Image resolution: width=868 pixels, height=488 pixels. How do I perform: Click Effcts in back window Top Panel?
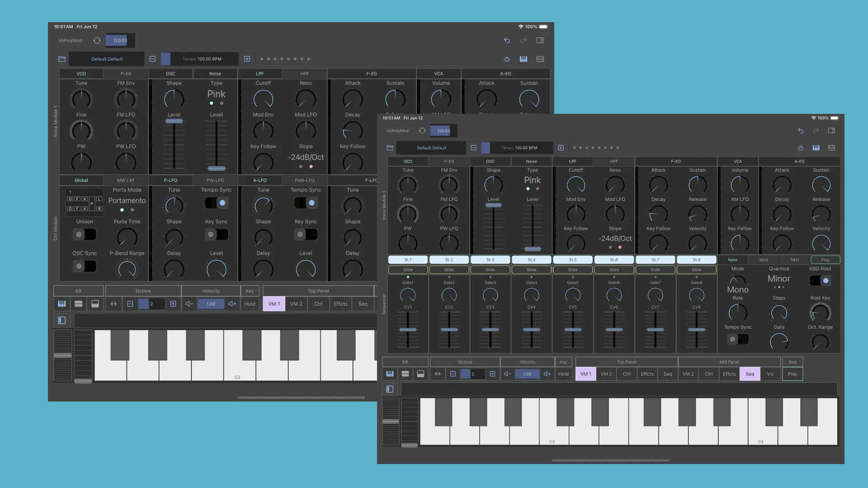point(340,304)
